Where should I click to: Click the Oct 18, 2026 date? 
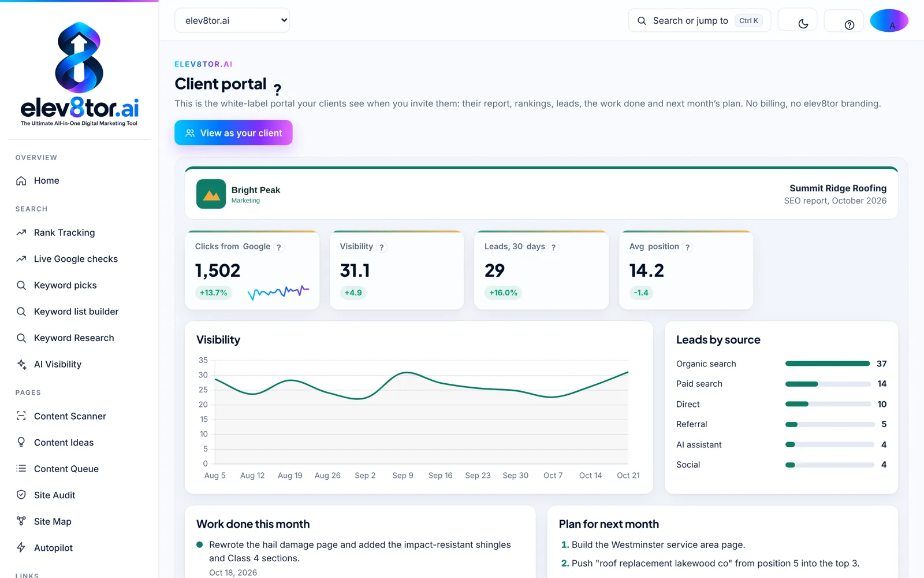(233, 573)
